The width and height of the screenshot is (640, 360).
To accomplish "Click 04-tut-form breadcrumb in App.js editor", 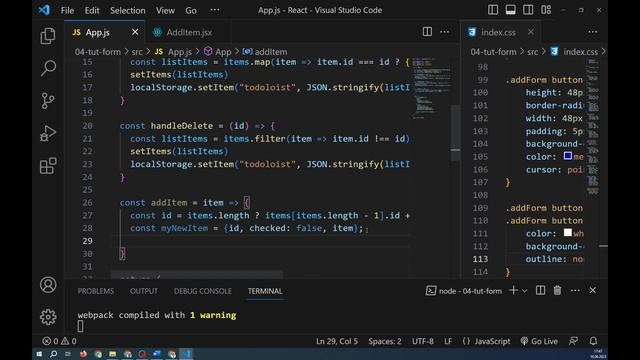I will [x=98, y=52].
